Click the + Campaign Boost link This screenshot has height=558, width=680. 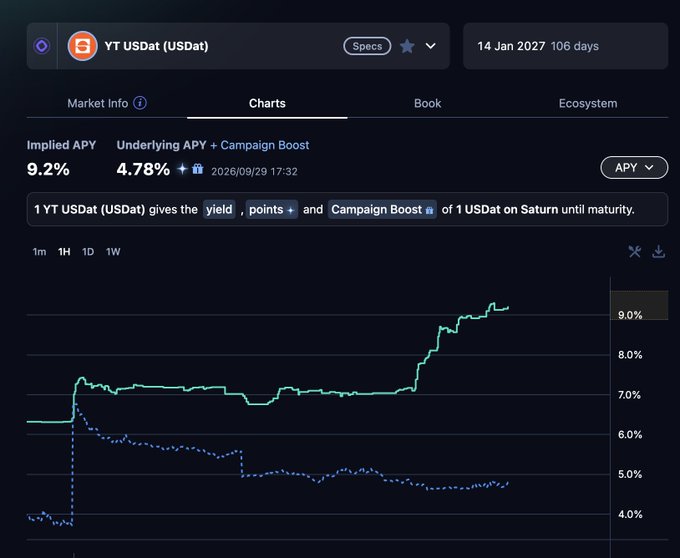(x=260, y=145)
